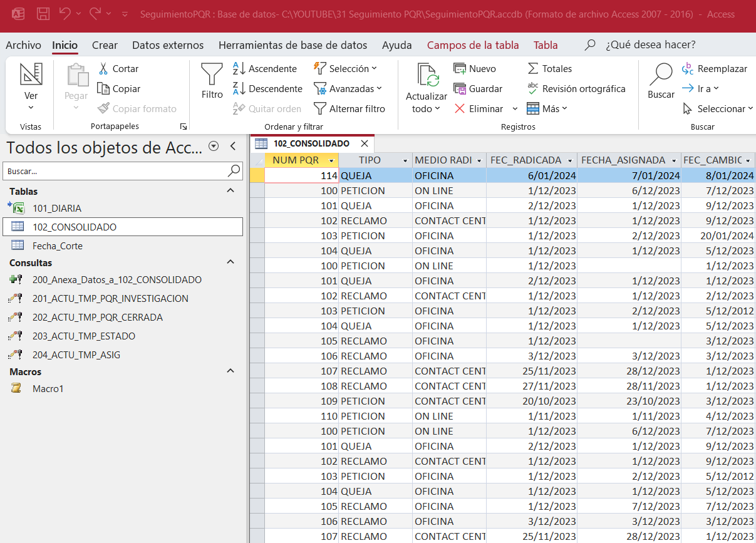Click the record selector of row 114
Screen dimensions: 756x543
point(257,176)
